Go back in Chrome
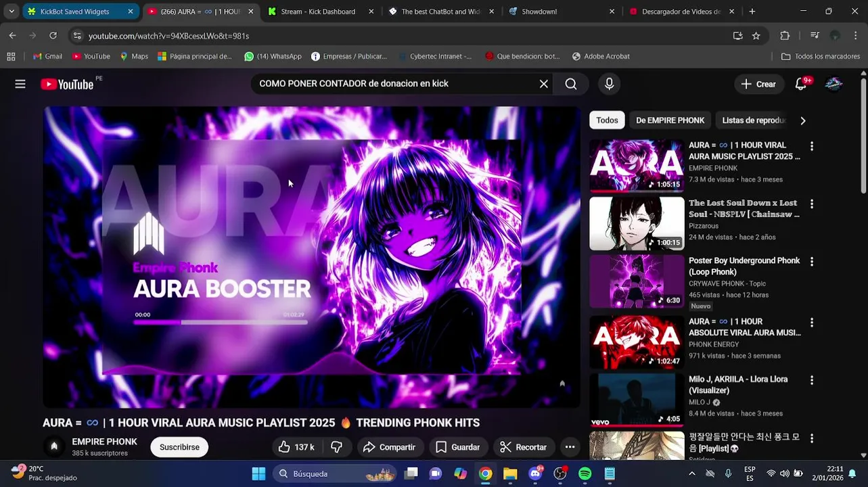 (x=12, y=36)
